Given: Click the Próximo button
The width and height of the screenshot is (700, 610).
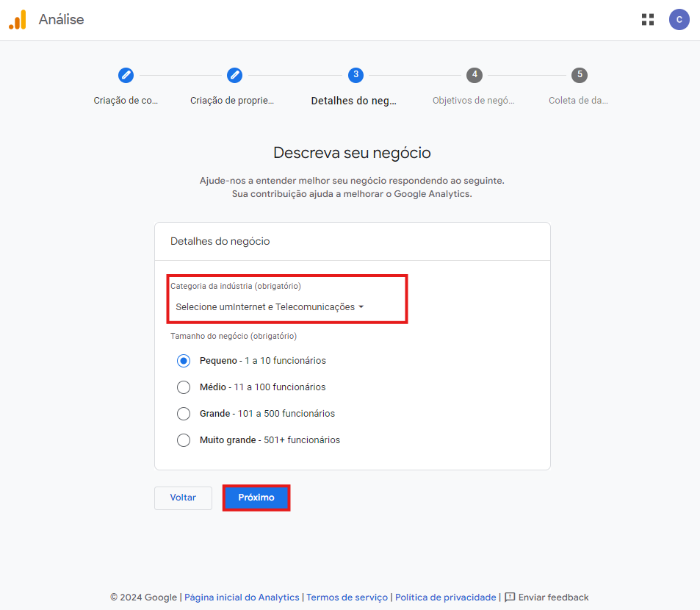Looking at the screenshot, I should 256,498.
